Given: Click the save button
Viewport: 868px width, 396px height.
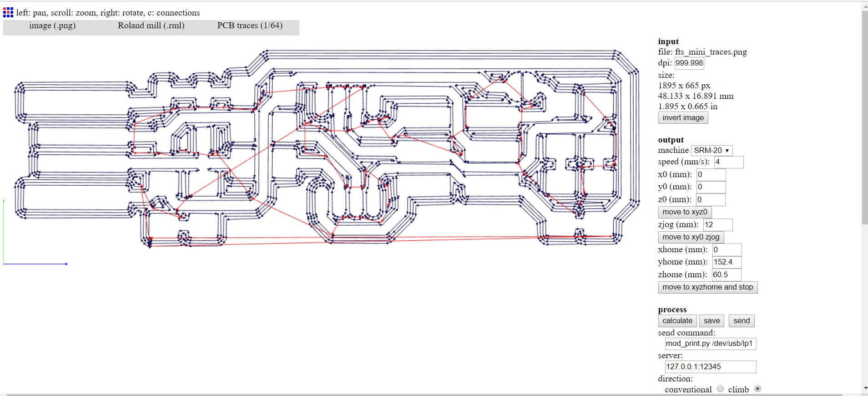Looking at the screenshot, I should [x=712, y=321].
